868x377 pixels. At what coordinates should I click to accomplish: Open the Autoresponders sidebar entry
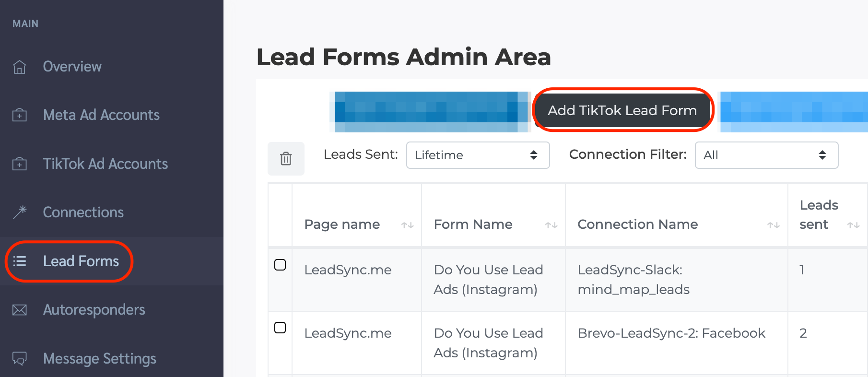click(94, 310)
